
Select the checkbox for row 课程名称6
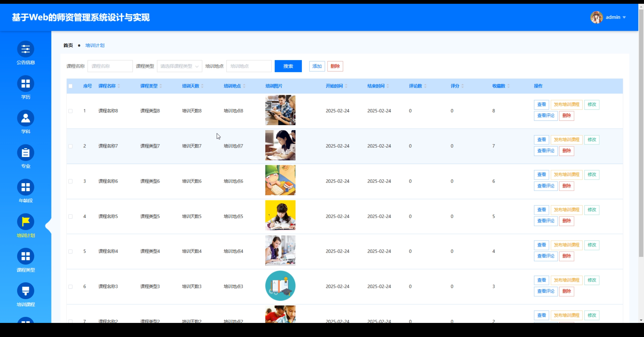[70, 181]
